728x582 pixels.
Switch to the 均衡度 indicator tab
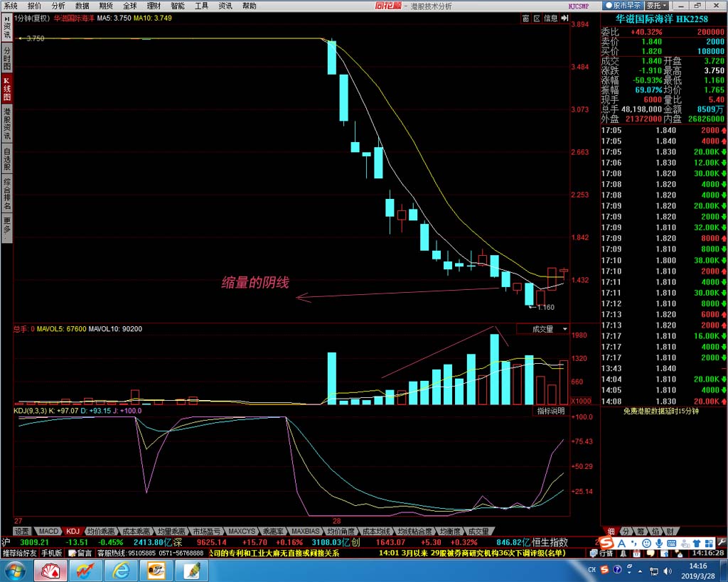[x=449, y=531]
